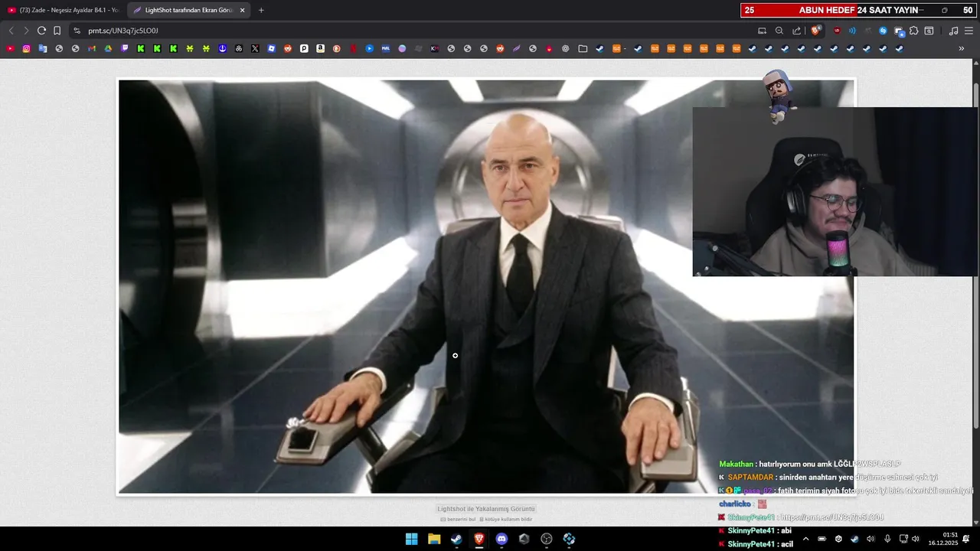The height and width of the screenshot is (551, 980).
Task: Open the X (Twitter) bookmark
Action: click(x=255, y=48)
